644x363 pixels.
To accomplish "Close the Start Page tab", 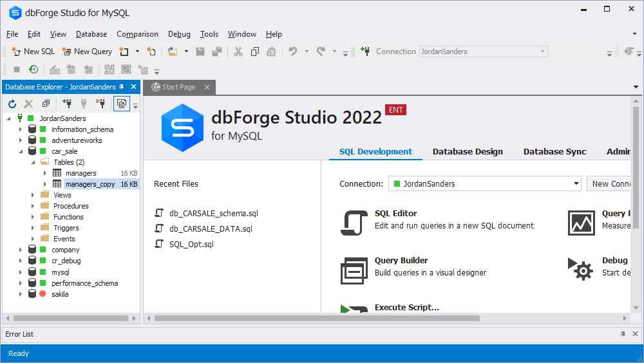I will pyautogui.click(x=207, y=87).
